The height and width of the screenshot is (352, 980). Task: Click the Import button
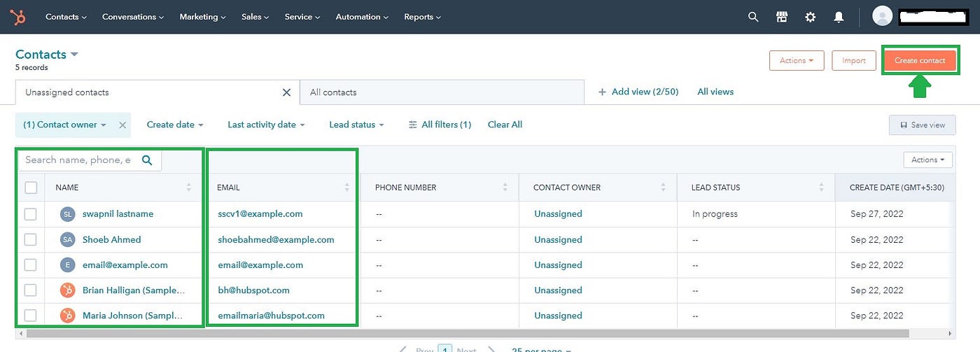[854, 61]
